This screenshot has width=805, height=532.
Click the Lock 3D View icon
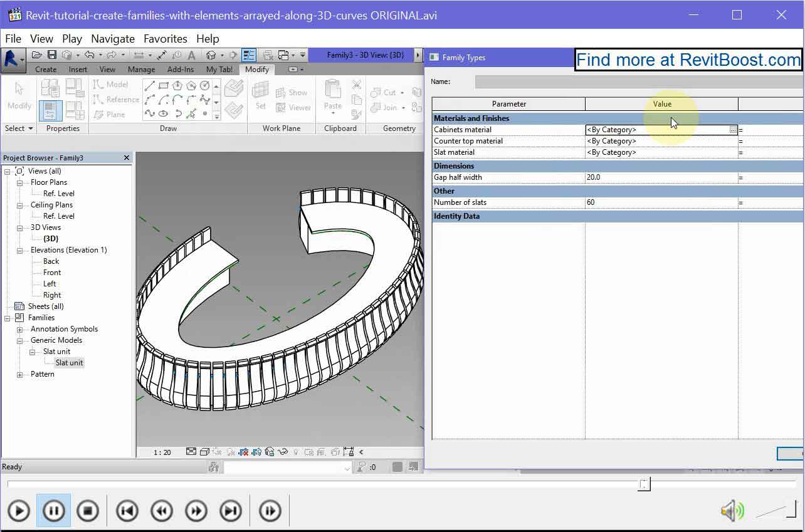[270, 452]
